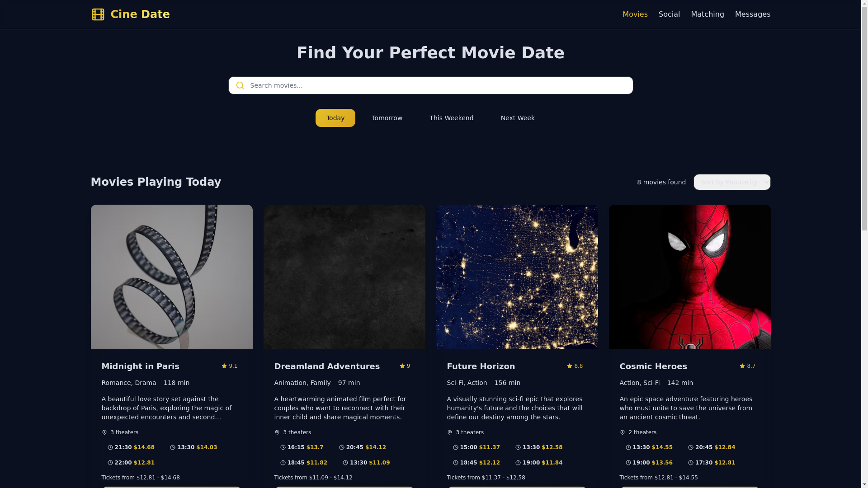
Task: Pick the 15:00 $11.37 showtime
Action: coord(476,447)
